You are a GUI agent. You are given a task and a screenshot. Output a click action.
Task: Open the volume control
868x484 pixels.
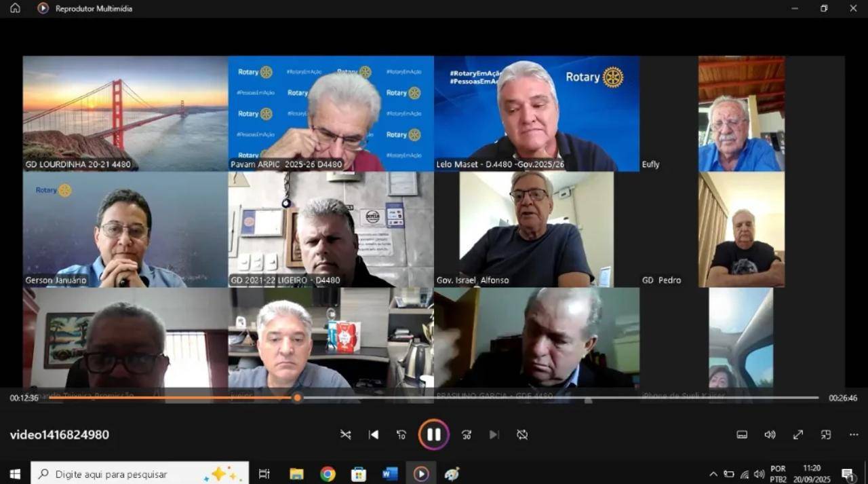coord(770,434)
